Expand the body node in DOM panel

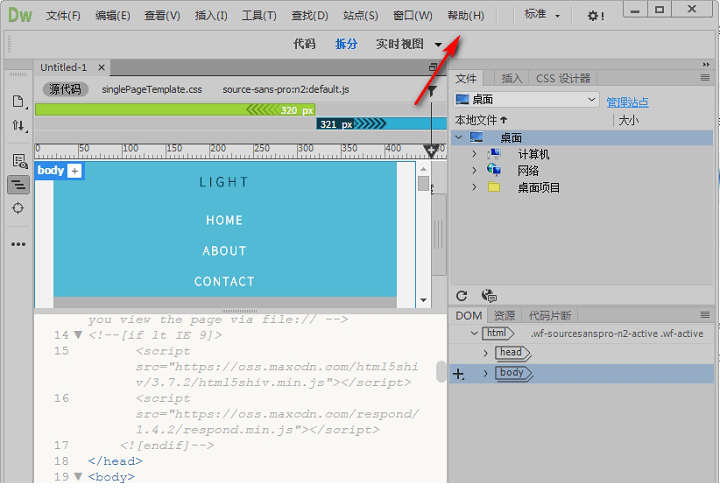pyautogui.click(x=486, y=373)
